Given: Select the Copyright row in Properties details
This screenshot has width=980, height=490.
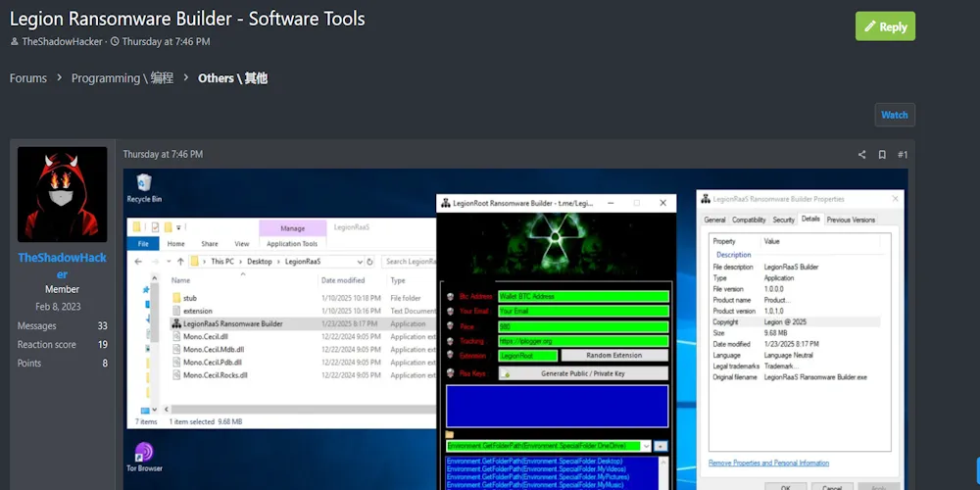Looking at the screenshot, I should click(x=796, y=322).
